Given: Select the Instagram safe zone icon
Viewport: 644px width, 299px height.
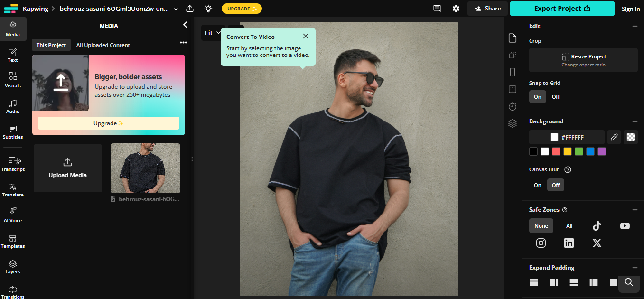Looking at the screenshot, I should point(541,243).
